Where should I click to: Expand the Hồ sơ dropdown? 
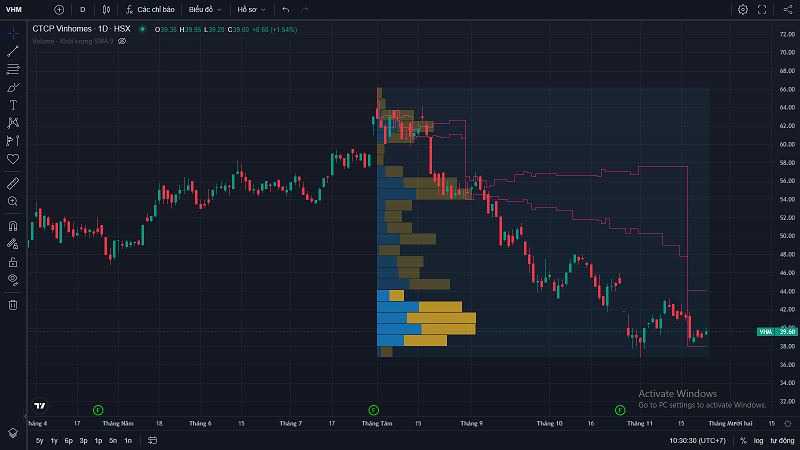click(x=249, y=9)
